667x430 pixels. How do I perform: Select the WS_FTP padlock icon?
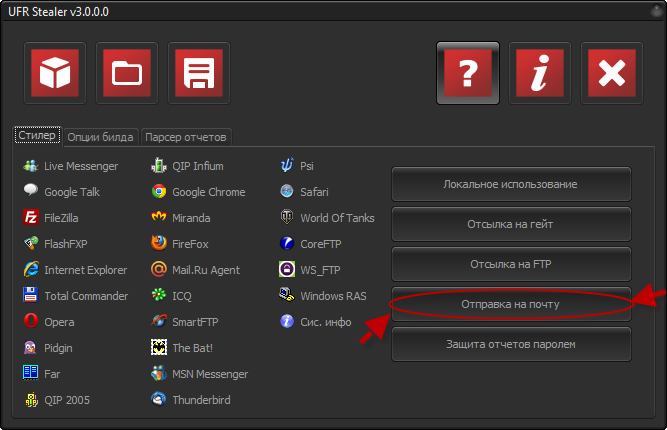coord(287,269)
